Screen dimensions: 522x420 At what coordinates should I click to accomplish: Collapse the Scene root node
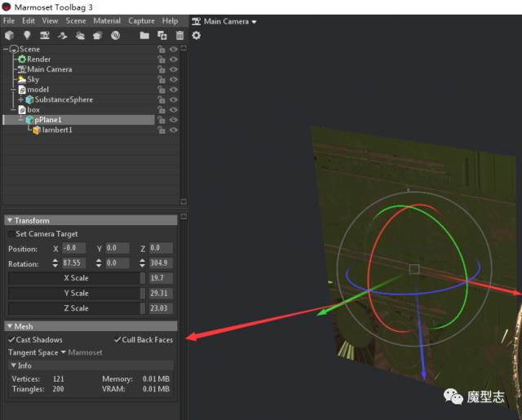(x=6, y=49)
